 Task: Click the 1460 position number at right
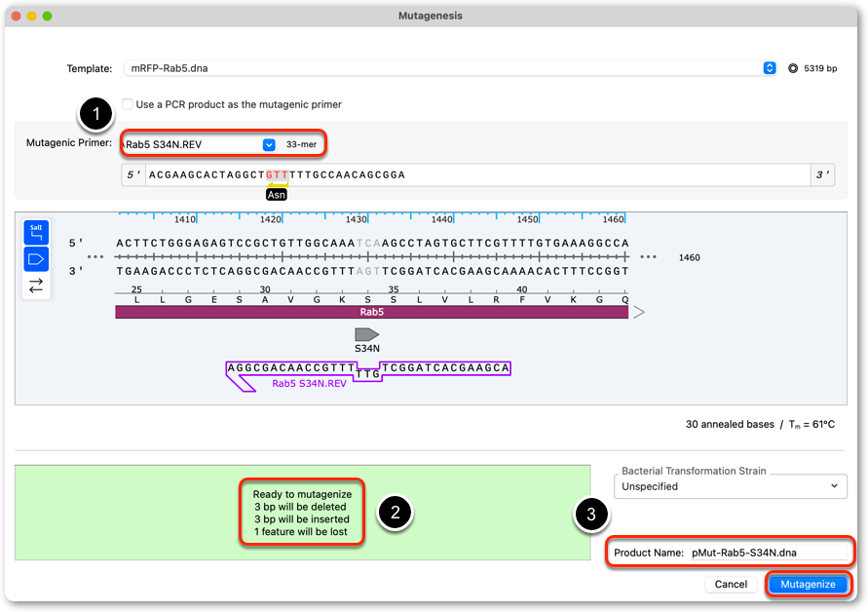tap(689, 257)
